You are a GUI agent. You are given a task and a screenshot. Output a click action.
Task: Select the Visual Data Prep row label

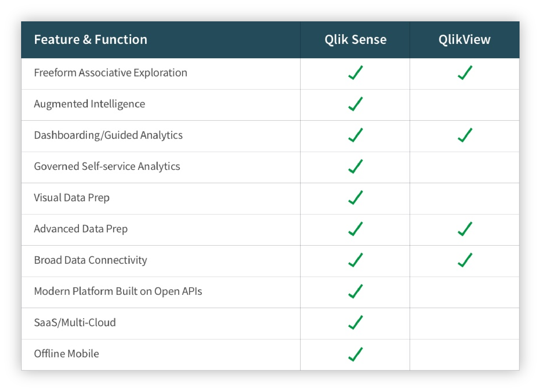click(x=72, y=198)
